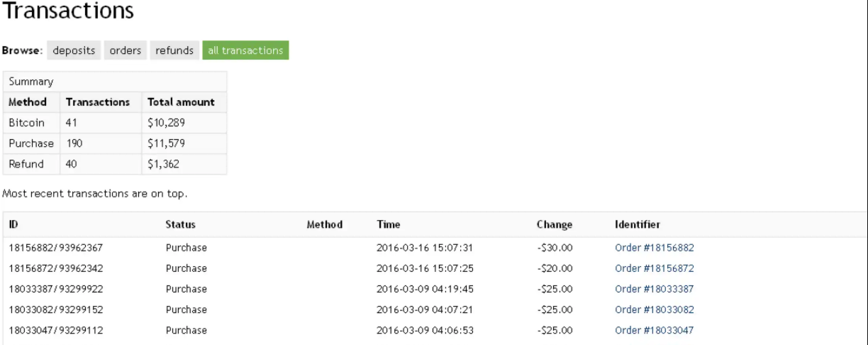Viewport: 868px width, 345px height.
Task: Select the refunds filter tab
Action: [174, 51]
